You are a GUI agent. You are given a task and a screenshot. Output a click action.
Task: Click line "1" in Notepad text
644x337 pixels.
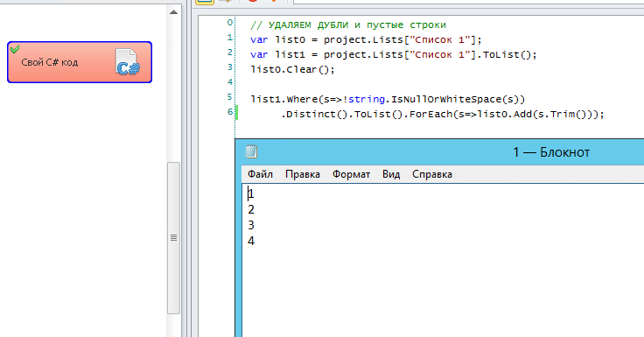(251, 193)
